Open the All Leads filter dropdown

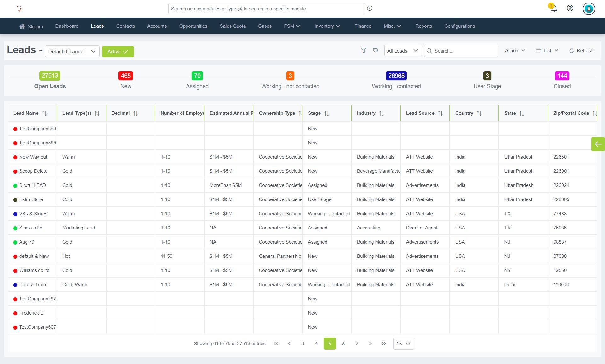click(403, 51)
